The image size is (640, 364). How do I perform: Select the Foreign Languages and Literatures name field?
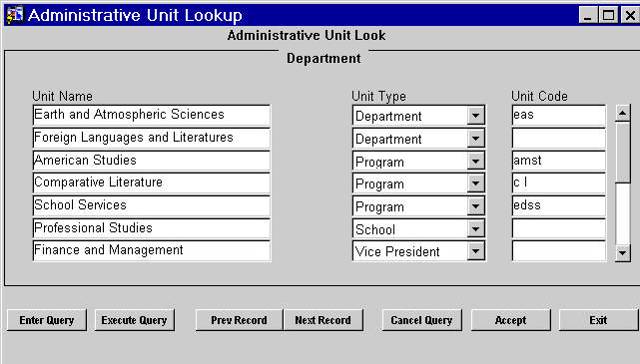point(152,138)
